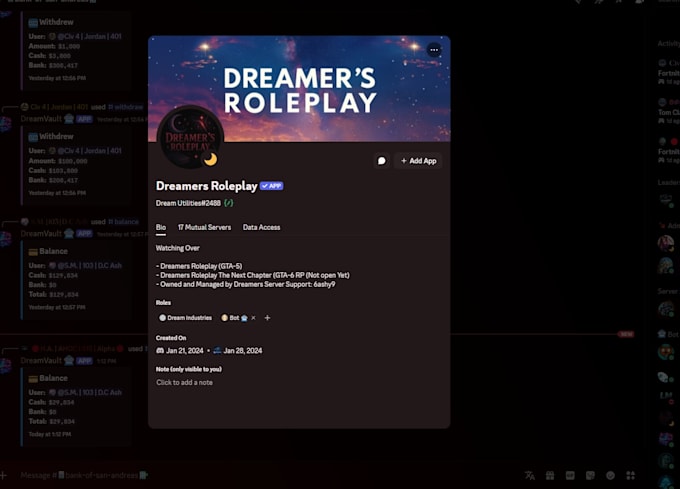680x489 pixels.
Task: Click the '- Dreamers Roleplay (GTA-5)' bio line
Action: [x=199, y=266]
